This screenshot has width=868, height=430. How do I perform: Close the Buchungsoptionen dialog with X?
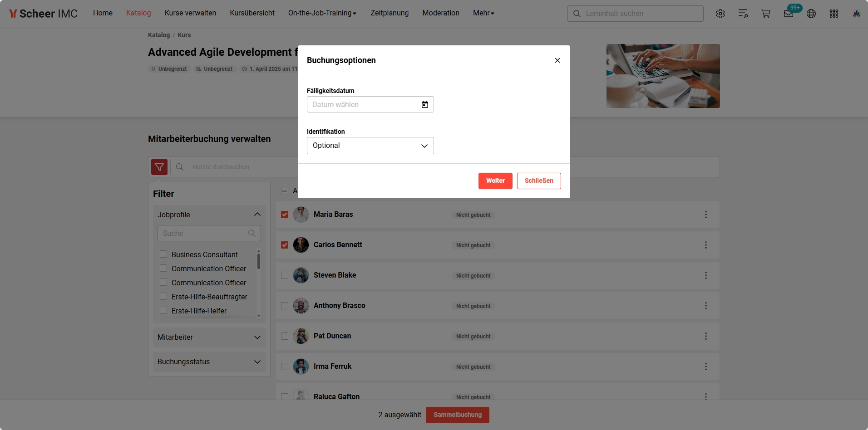(557, 60)
